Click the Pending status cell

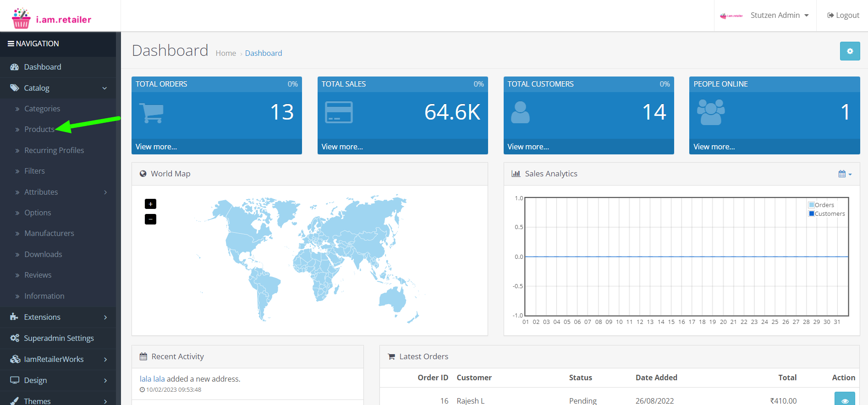tap(583, 401)
